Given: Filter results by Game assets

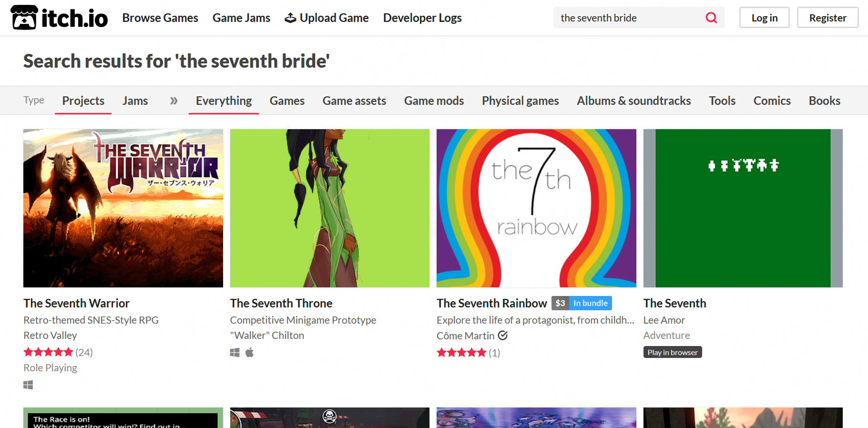Looking at the screenshot, I should [x=354, y=101].
